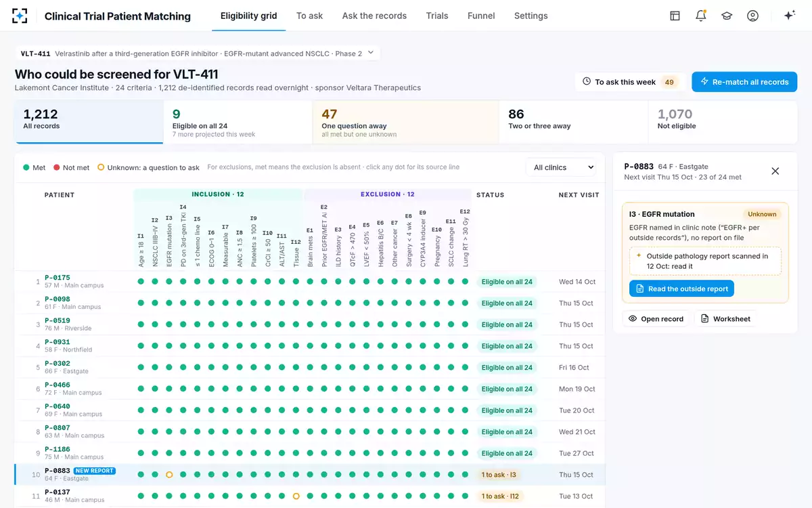Click P-0931's I12 Tissue dot

[296, 346]
